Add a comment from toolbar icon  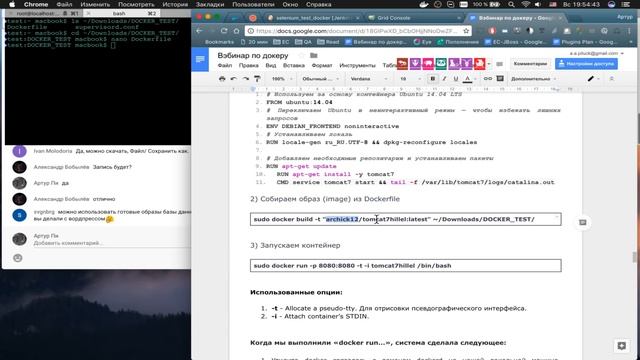pyautogui.click(x=500, y=79)
